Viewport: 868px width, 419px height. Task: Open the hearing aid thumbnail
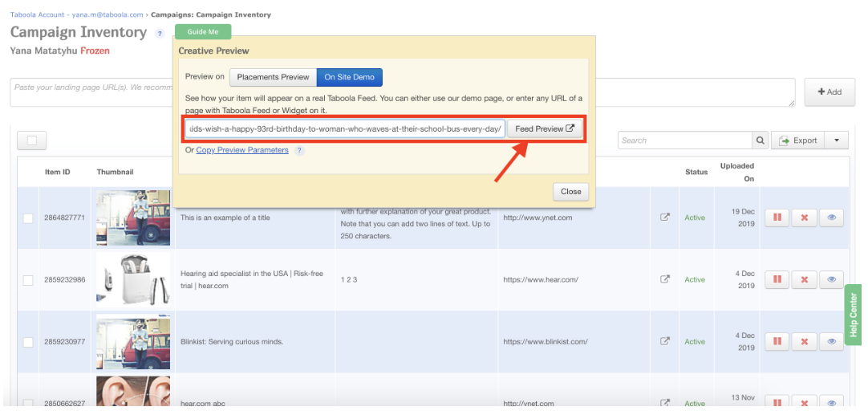pos(133,280)
